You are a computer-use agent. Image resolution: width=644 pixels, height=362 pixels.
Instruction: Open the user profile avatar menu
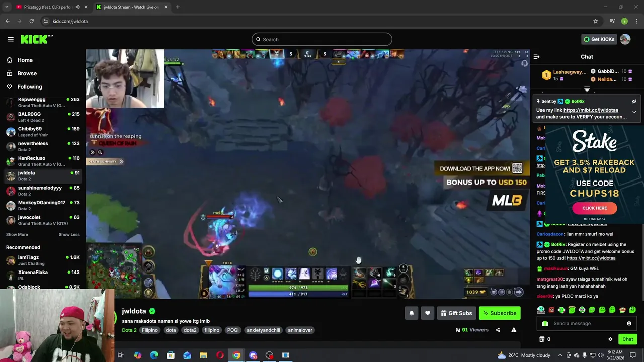coord(625,39)
